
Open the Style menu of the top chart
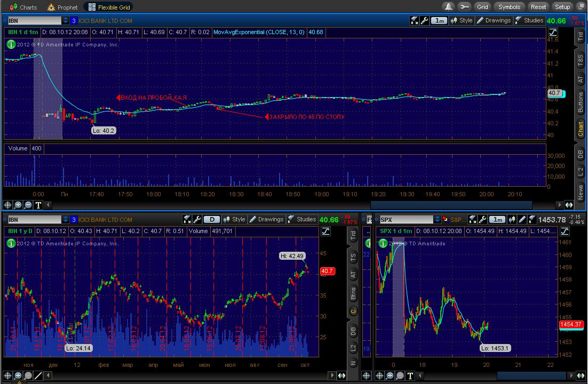[x=462, y=21]
